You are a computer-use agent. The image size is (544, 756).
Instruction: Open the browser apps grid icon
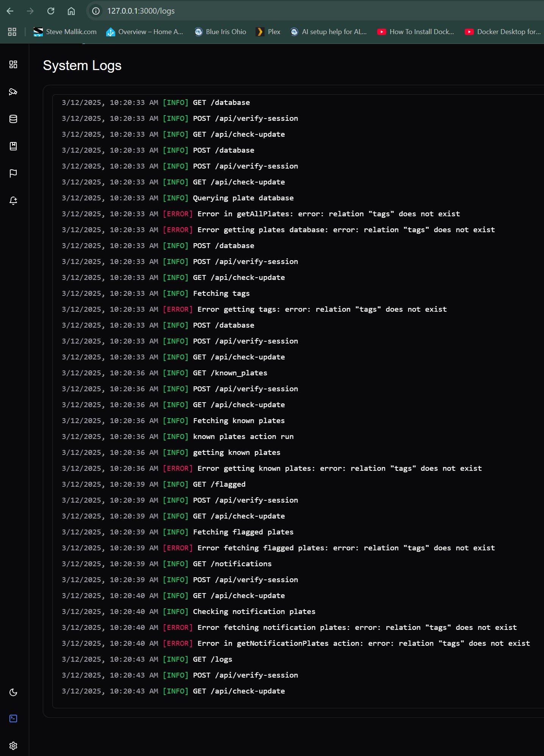(12, 32)
